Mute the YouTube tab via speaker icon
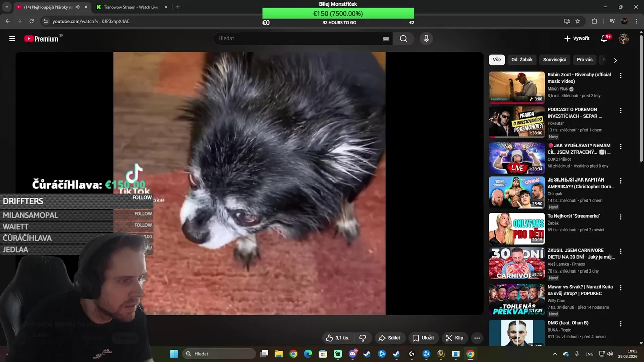The image size is (644, 362). click(x=77, y=7)
